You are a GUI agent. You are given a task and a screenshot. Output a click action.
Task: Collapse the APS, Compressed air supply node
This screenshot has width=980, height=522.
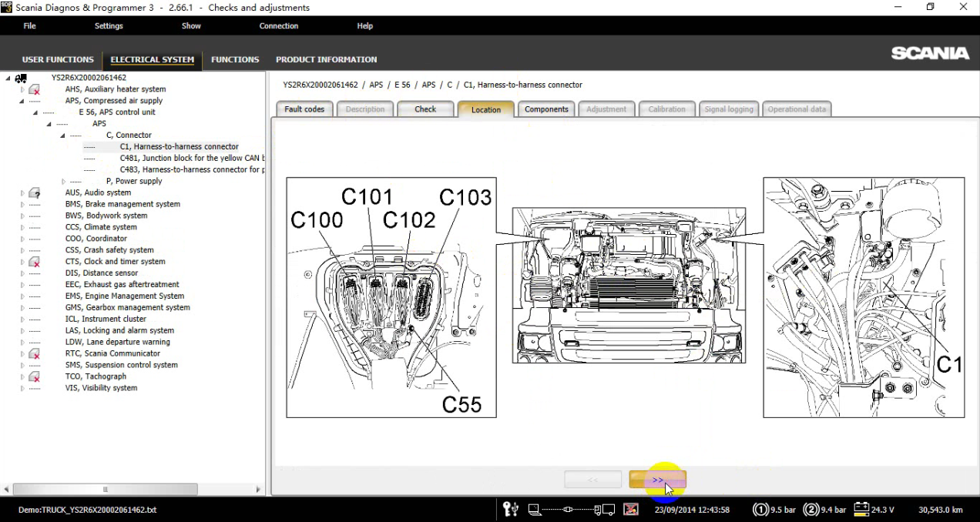(22, 101)
